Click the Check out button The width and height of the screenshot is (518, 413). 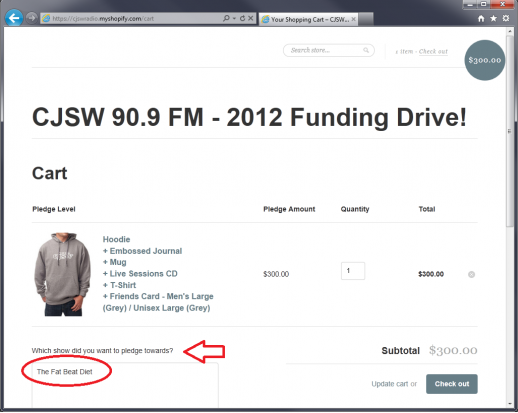click(452, 384)
